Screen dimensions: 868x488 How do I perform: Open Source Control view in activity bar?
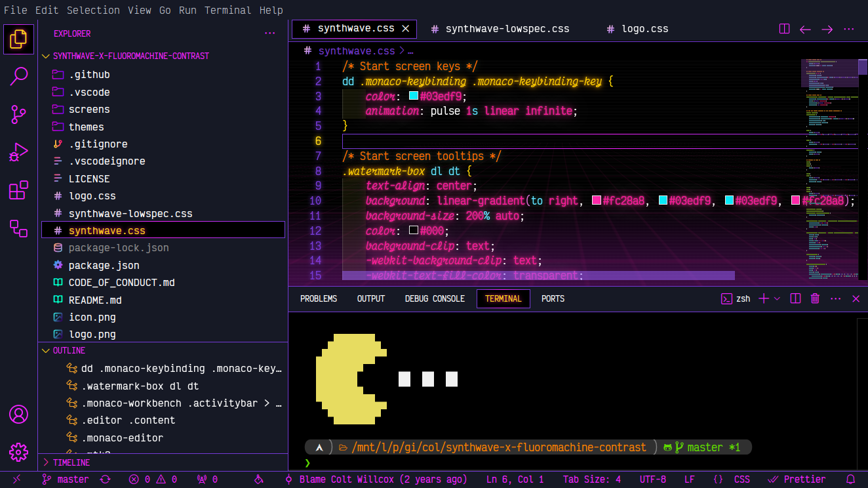18,115
